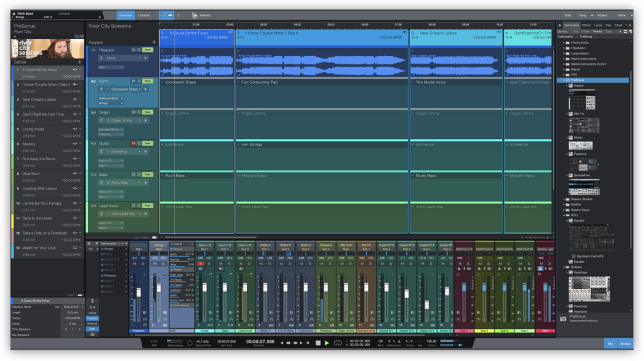Adjust the Impact St 3 channel fader
The width and height of the screenshot is (644, 361).
click(427, 305)
